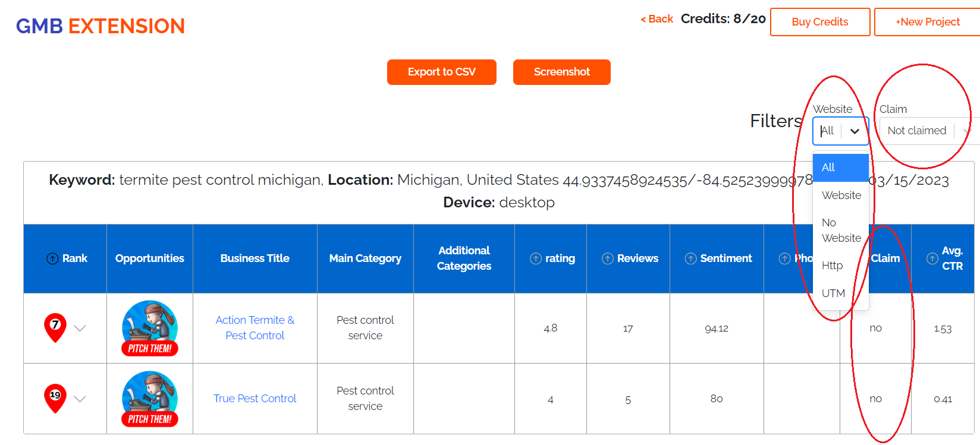This screenshot has height=445, width=980.
Task: Select 'All' in Website filter list
Action: coord(841,168)
